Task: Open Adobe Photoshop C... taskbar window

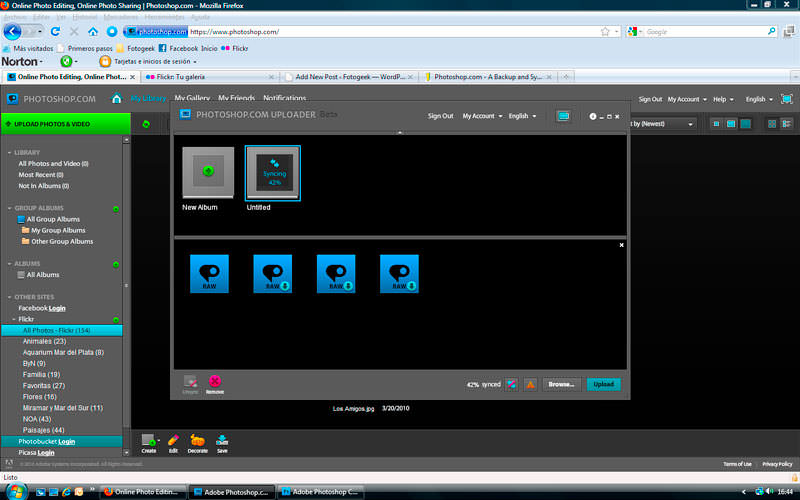Action: 320,492
